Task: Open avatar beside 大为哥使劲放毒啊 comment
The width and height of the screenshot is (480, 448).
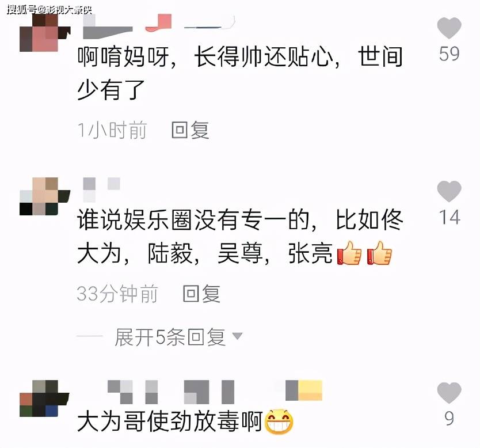Action: 45,398
